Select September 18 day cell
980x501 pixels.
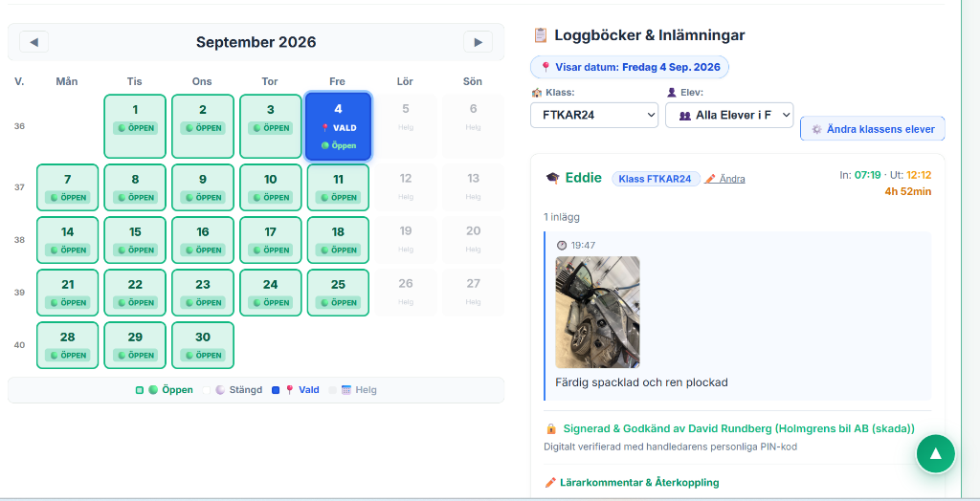[338, 240]
